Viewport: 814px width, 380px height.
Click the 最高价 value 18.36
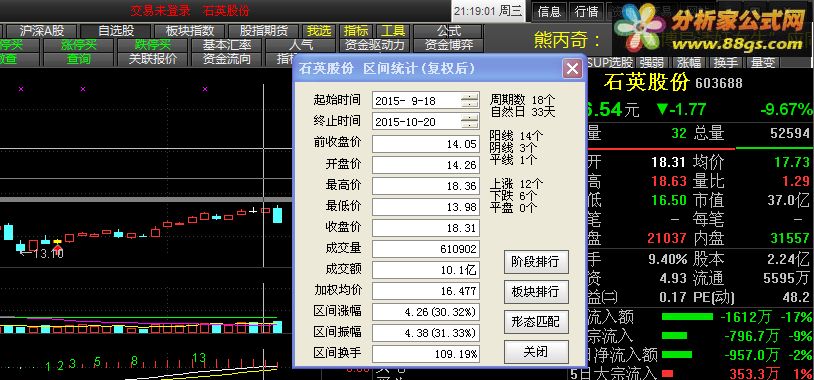click(426, 186)
